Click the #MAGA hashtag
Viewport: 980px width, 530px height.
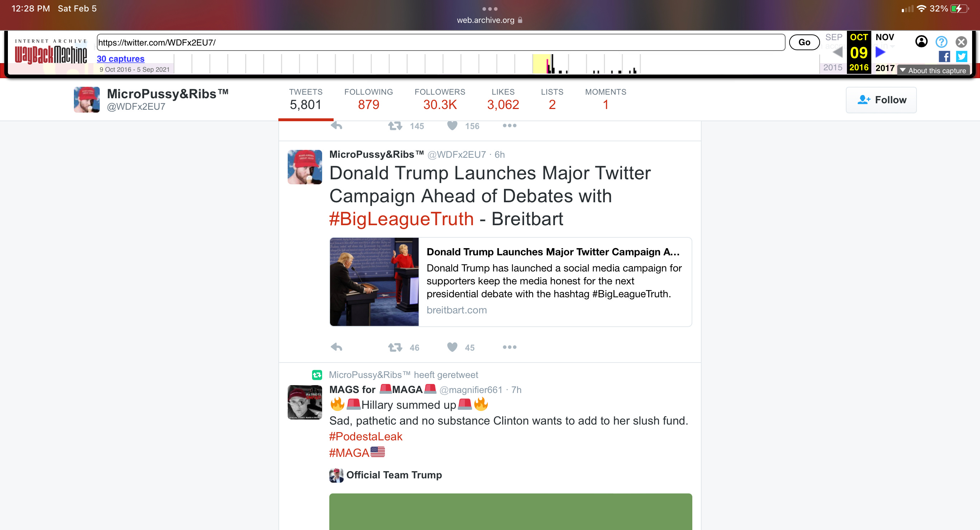click(x=349, y=453)
